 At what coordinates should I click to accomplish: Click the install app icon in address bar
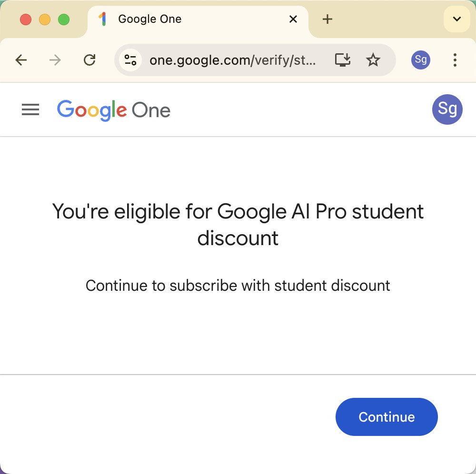[342, 60]
